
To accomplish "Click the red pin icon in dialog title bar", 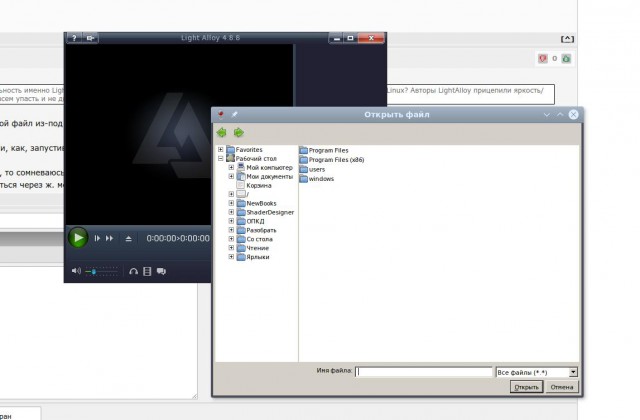I will coord(221,115).
